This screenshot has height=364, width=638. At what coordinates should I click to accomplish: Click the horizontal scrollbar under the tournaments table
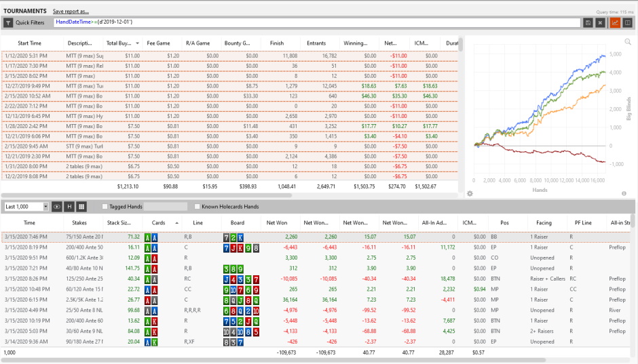pos(147,195)
